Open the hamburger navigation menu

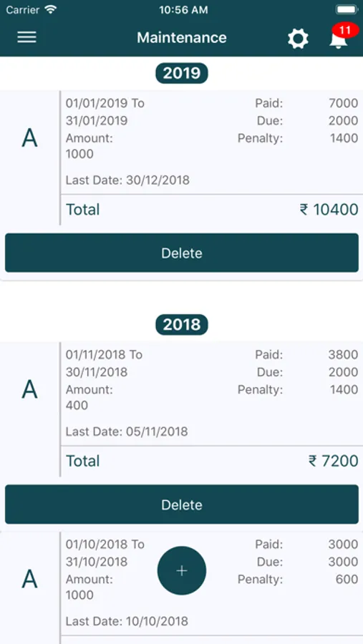pos(26,37)
